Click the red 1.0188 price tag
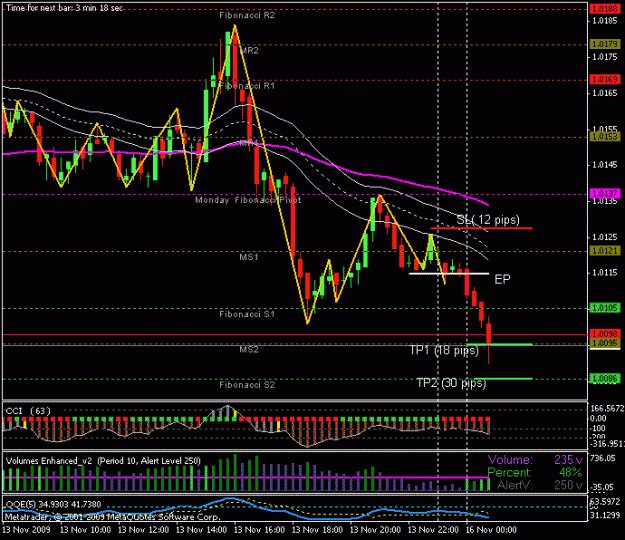Viewport: 625px width, 540px height. tap(605, 9)
